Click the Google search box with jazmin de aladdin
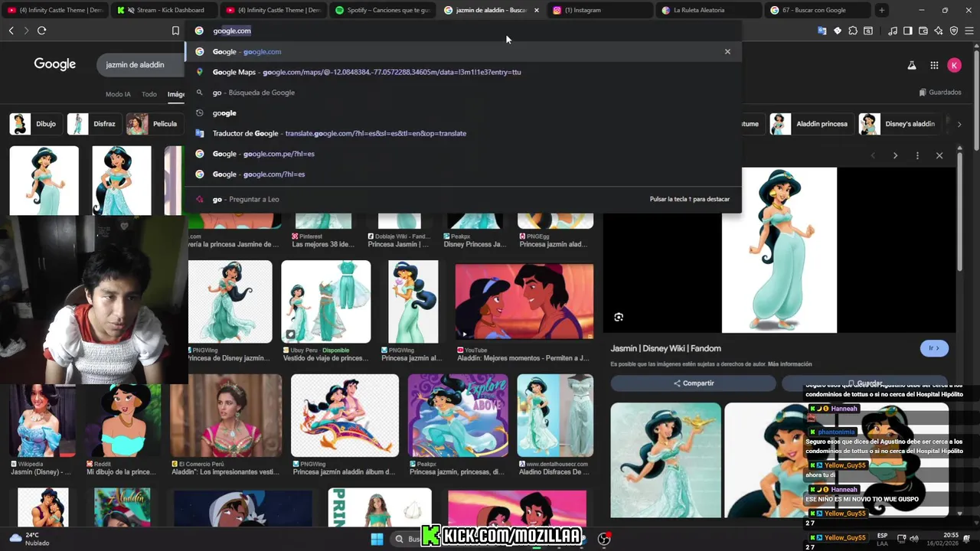This screenshot has width=980, height=551. click(141, 65)
